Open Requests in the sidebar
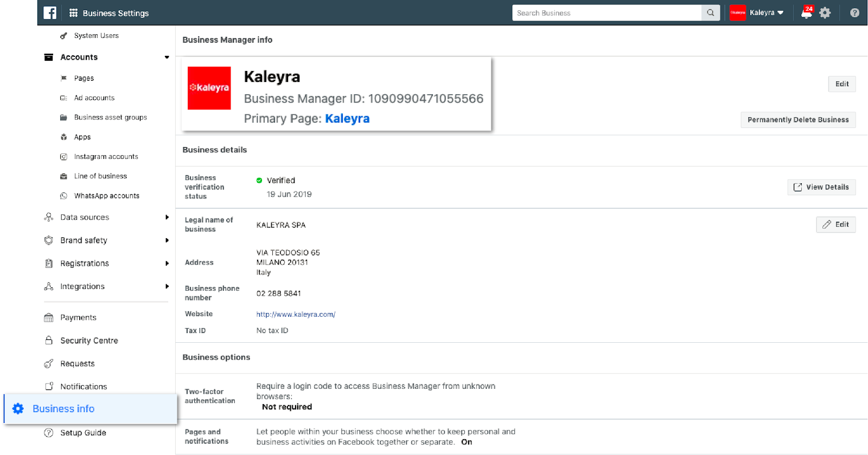The image size is (868, 455). click(x=78, y=364)
